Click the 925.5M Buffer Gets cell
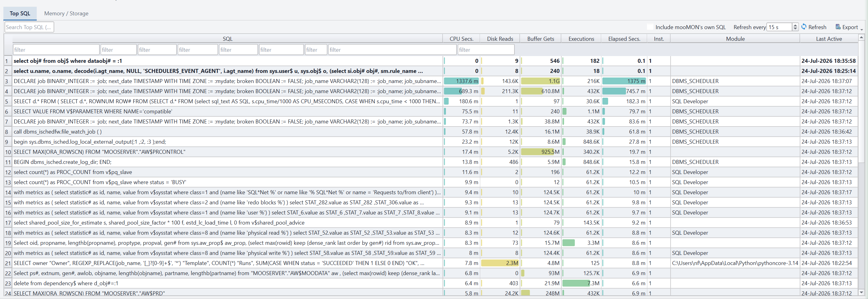This screenshot has width=868, height=299. click(x=541, y=152)
